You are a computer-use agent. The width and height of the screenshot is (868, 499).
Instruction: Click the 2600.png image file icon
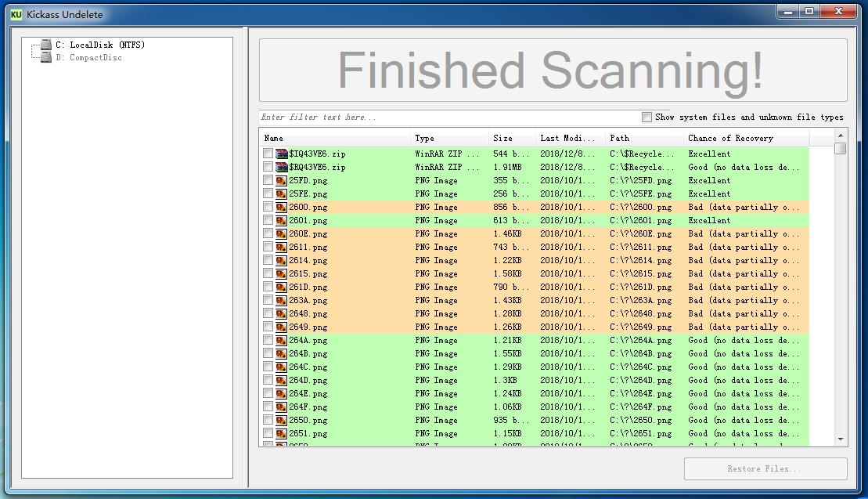(x=282, y=207)
